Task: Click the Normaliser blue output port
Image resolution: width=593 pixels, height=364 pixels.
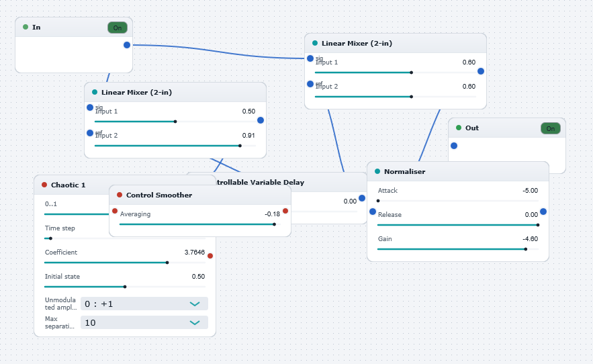Action: coord(543,212)
